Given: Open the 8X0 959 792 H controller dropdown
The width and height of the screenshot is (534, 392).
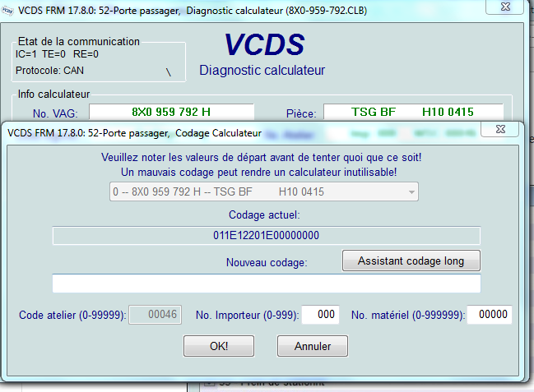Looking at the screenshot, I should pos(263,192).
